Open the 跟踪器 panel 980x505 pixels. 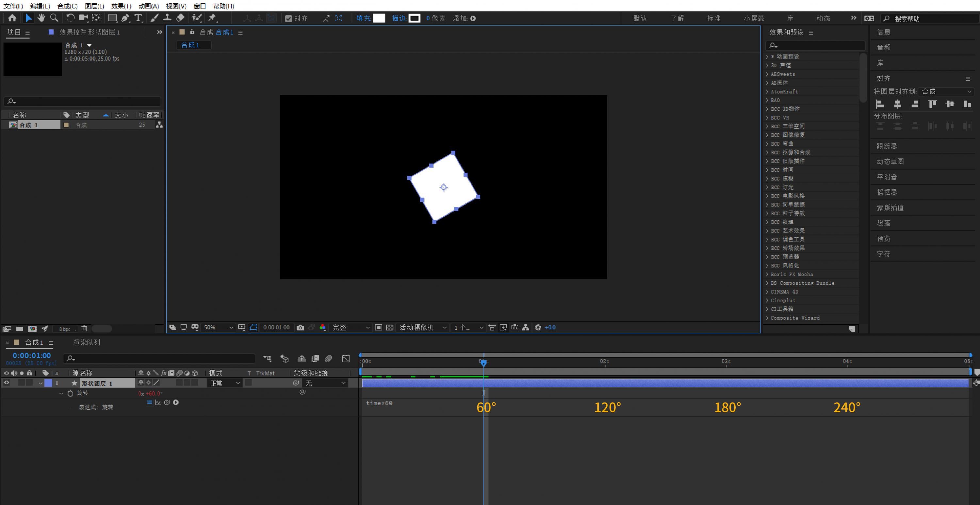pyautogui.click(x=887, y=146)
